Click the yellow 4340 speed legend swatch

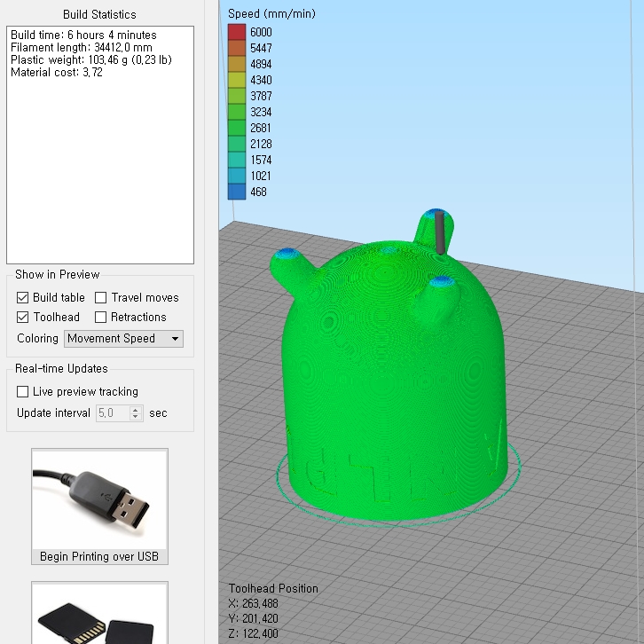(237, 80)
